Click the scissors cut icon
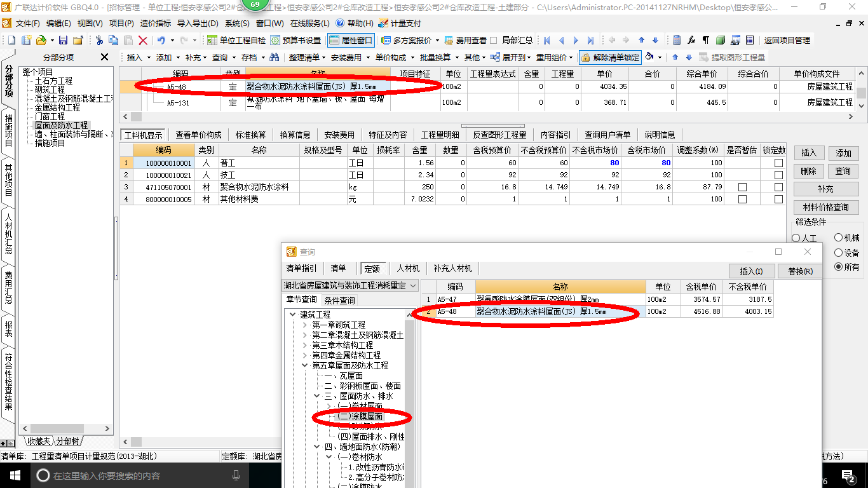Image resolution: width=868 pixels, height=488 pixels. point(99,40)
